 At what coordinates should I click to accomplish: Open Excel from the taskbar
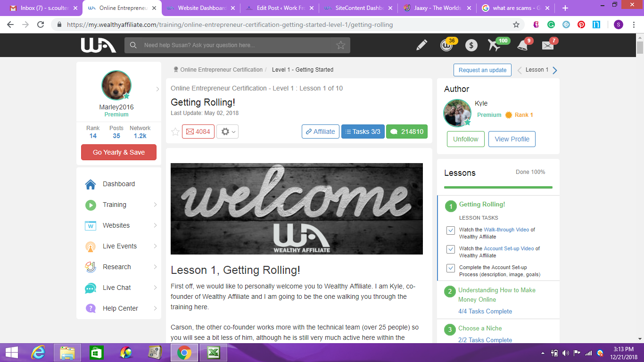coord(213,353)
